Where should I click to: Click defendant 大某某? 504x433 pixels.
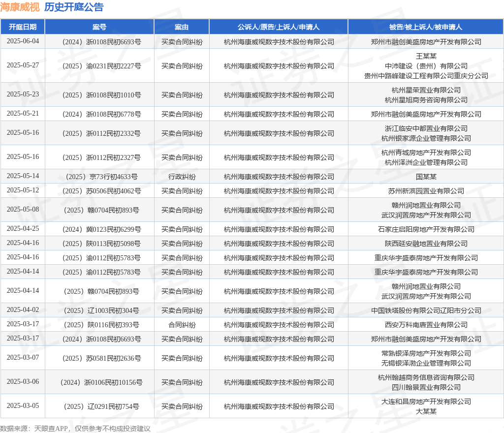[426, 411]
